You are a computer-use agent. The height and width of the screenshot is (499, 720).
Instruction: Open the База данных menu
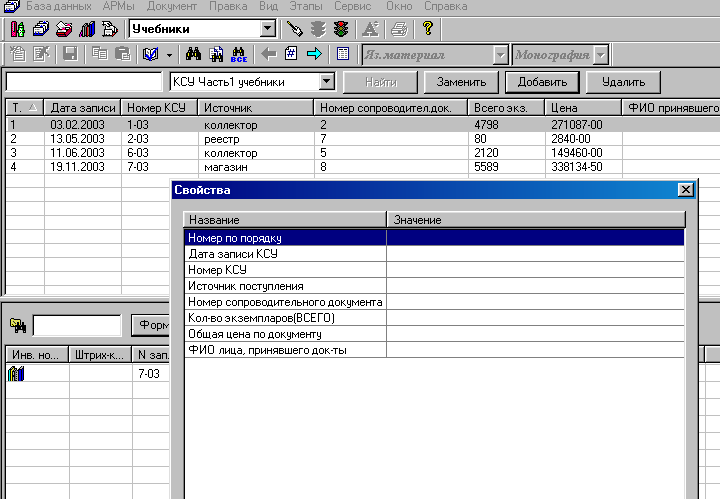pyautogui.click(x=59, y=6)
